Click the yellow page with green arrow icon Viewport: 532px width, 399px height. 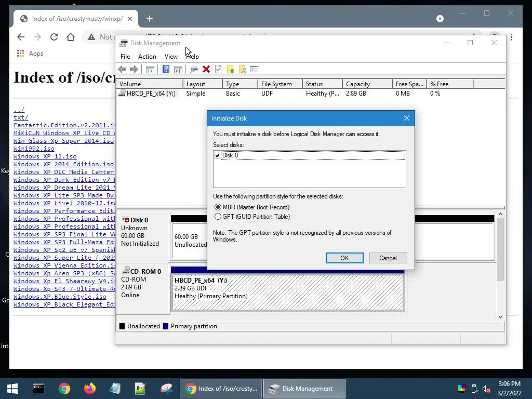click(x=230, y=69)
